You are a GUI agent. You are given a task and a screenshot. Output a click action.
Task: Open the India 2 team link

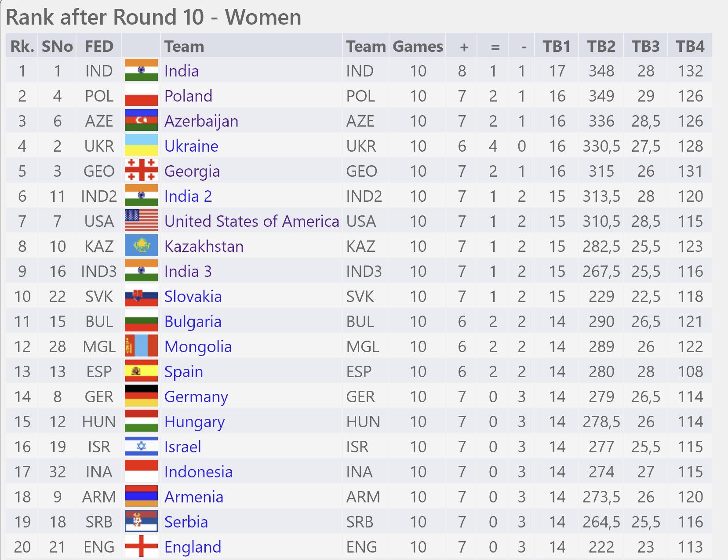point(188,196)
